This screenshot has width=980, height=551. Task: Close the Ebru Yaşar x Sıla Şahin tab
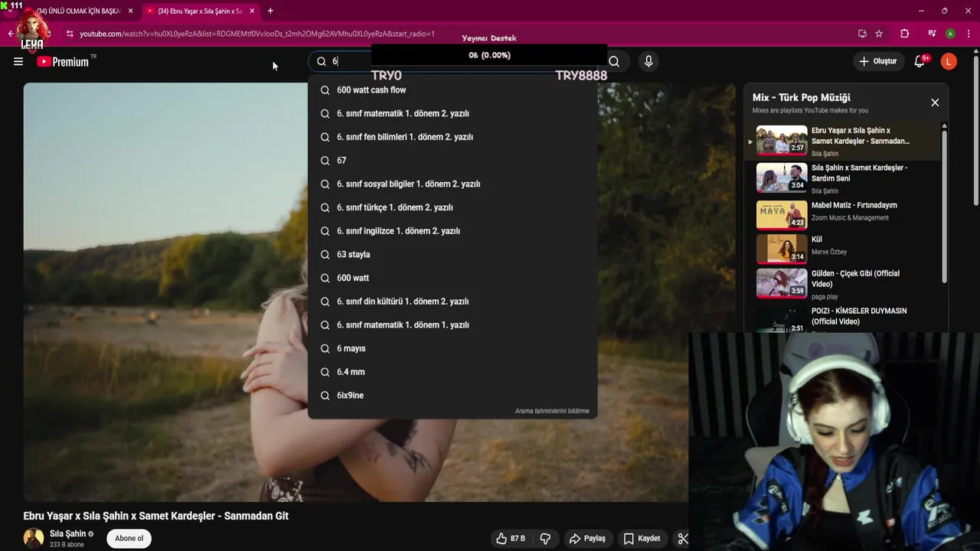pos(251,11)
